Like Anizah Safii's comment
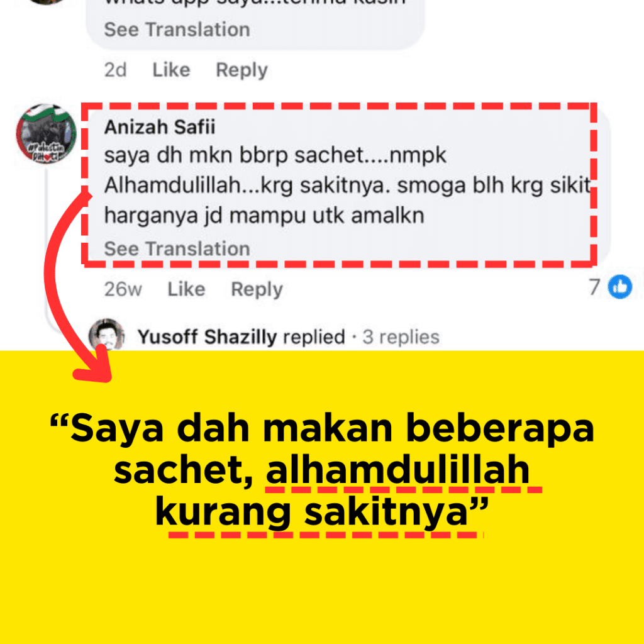Viewport: 644px width, 644px height. (186, 289)
